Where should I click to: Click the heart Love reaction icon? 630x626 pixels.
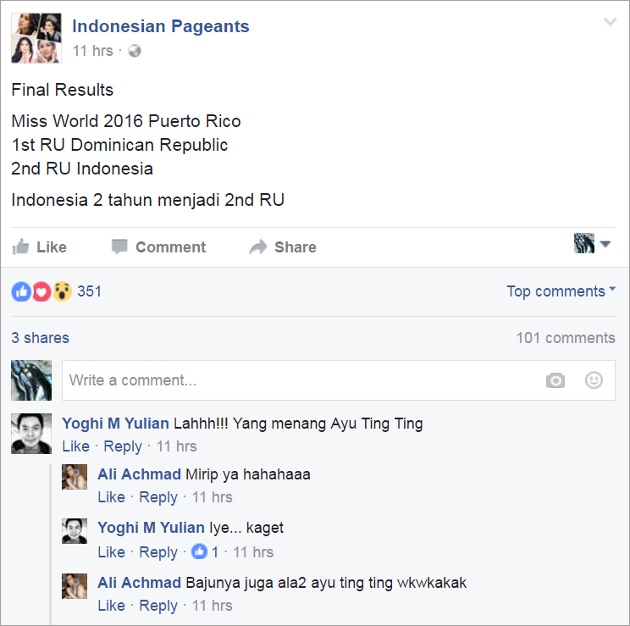(x=41, y=292)
